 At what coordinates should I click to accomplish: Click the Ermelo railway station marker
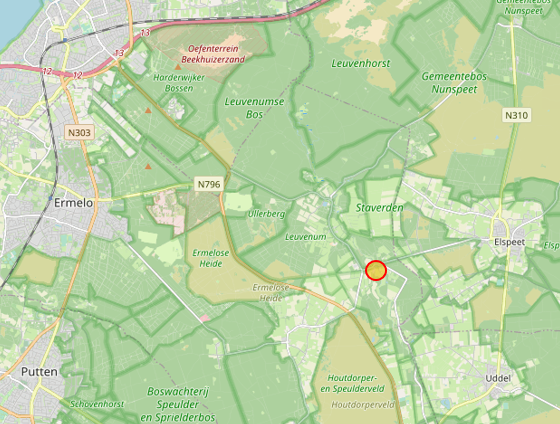[50, 198]
